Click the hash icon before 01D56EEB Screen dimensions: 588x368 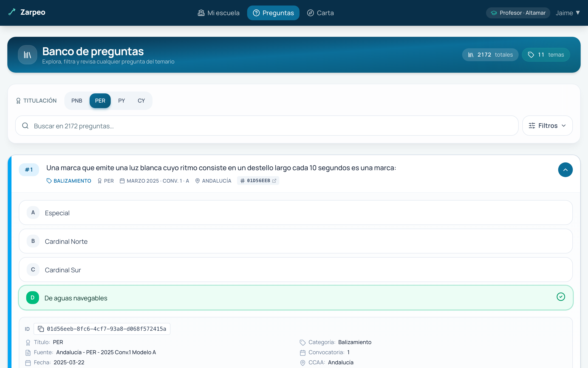tap(243, 181)
